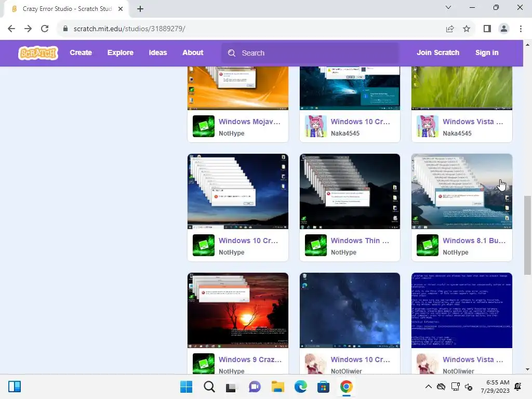Open Widgets panel on taskbar

pyautogui.click(x=14, y=387)
